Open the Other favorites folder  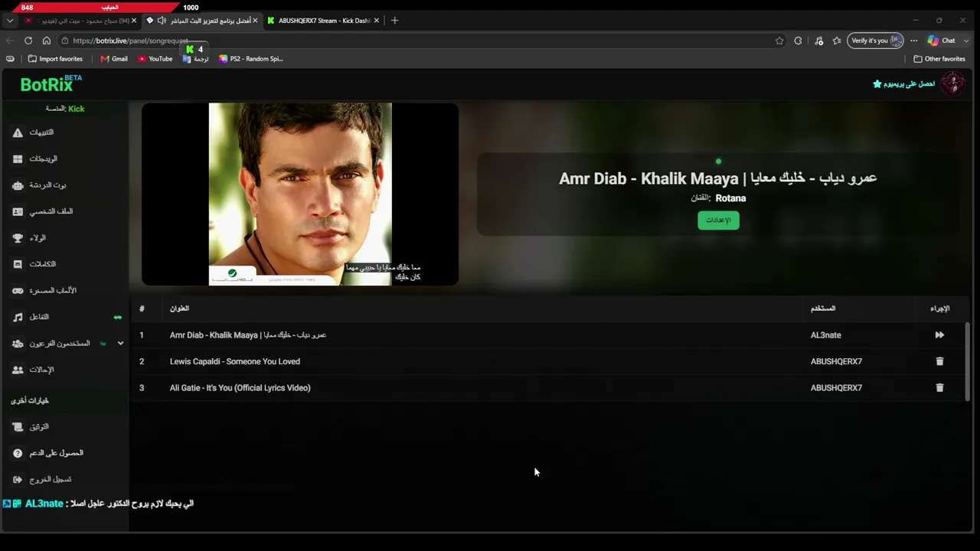tap(939, 59)
